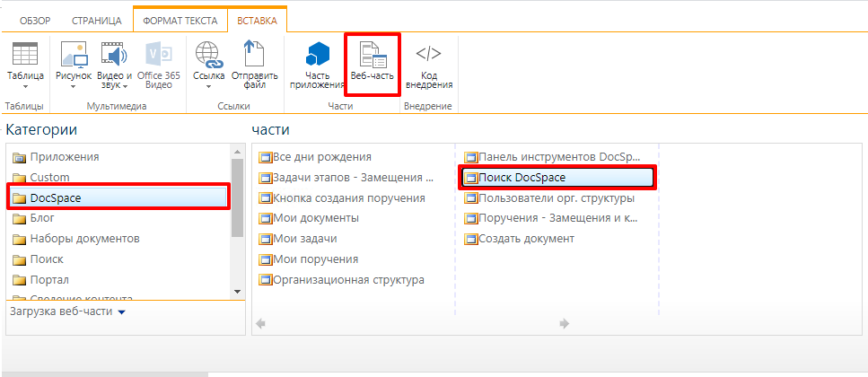868x377 pixels.
Task: Click the Рисунок picture icon
Action: click(74, 54)
